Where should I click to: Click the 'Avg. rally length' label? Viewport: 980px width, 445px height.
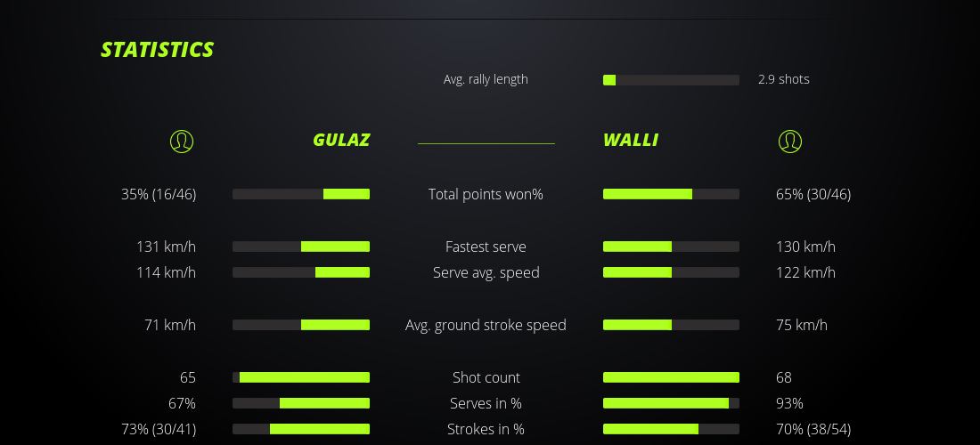coord(486,79)
